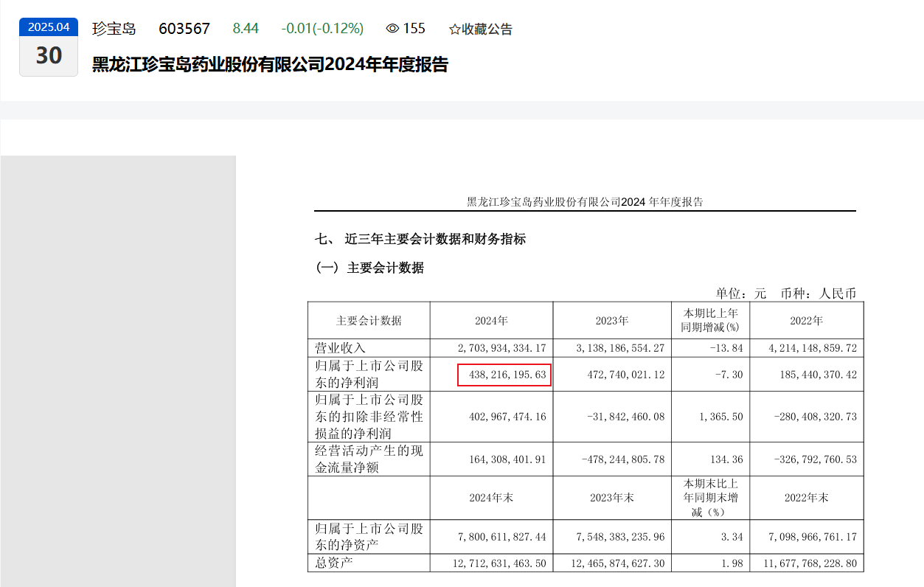Click the eye view-count icon

pyautogui.click(x=392, y=29)
